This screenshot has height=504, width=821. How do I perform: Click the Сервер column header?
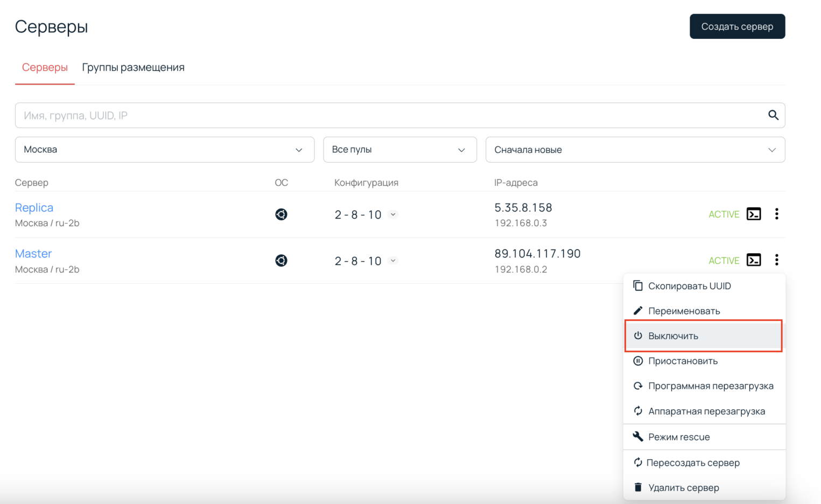pos(32,183)
